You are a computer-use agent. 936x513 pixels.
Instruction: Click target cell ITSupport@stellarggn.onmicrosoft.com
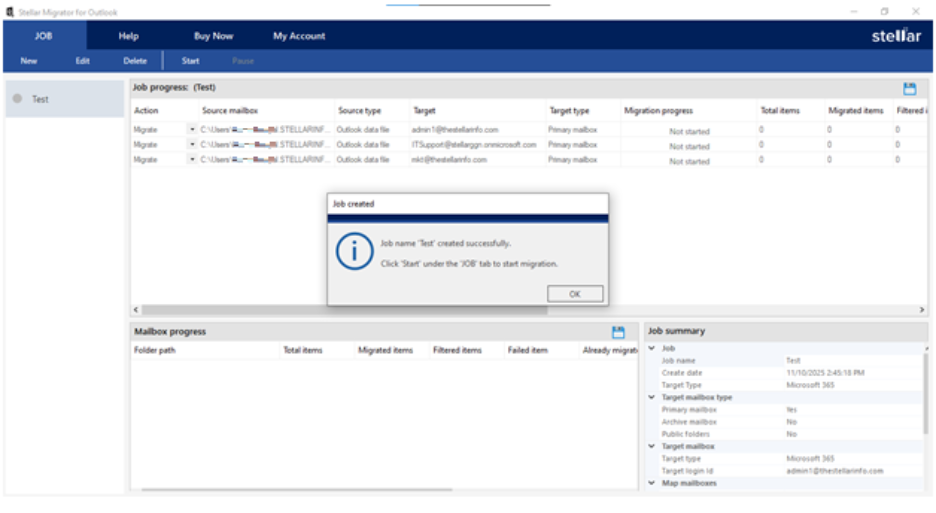474,145
